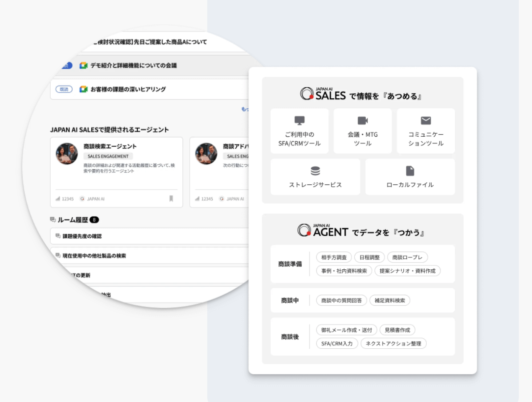Click the usage chart icon on 商談検索エージェント card
The image size is (532, 402).
click(58, 199)
